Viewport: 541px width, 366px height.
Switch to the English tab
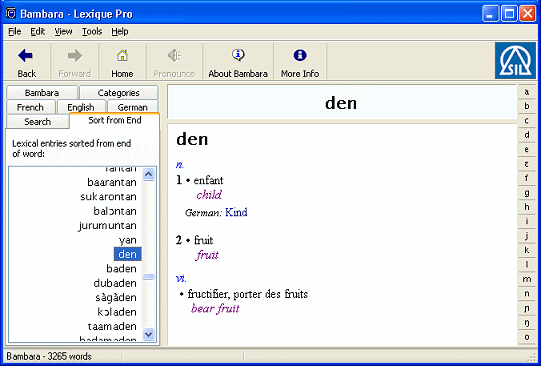point(81,107)
